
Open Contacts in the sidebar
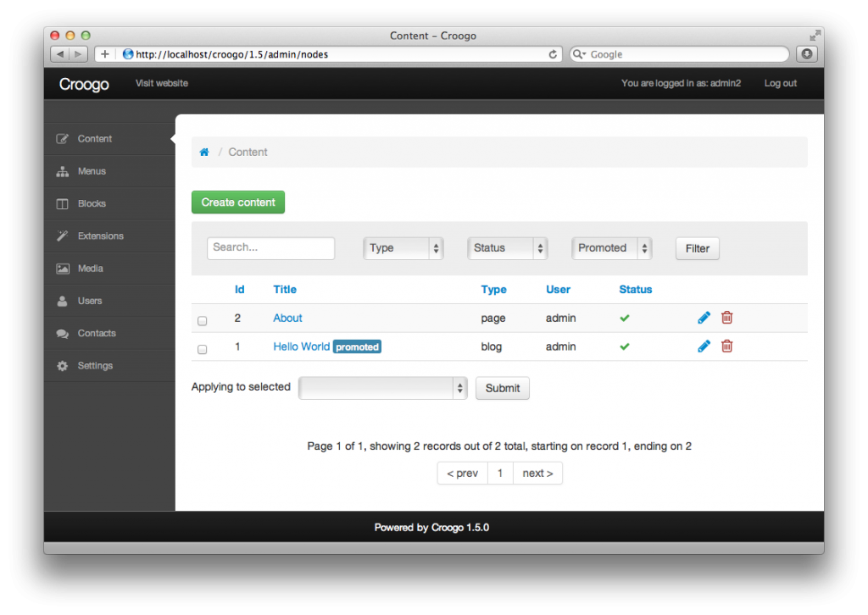click(x=109, y=334)
